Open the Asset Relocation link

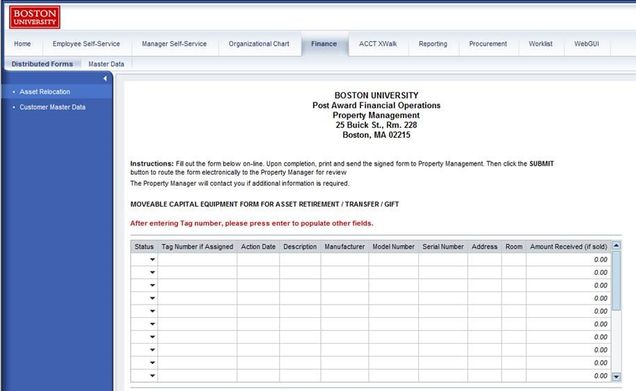(x=45, y=92)
